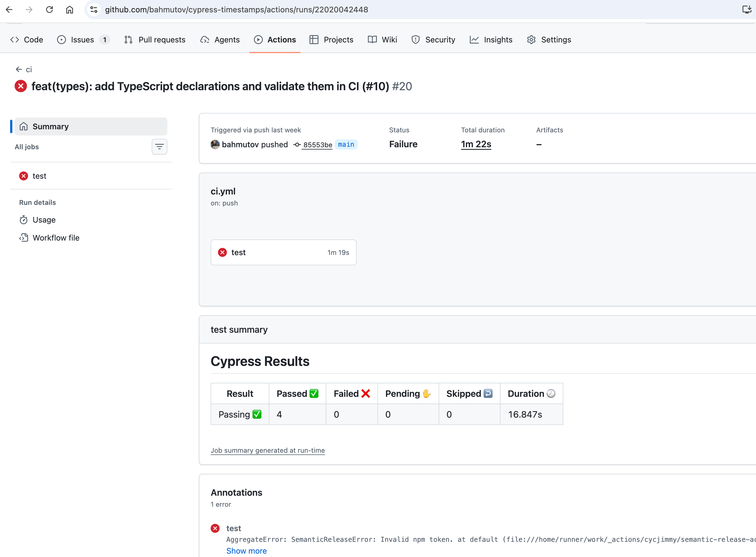756x557 pixels.
Task: Click the browser address bar URL
Action: (236, 10)
